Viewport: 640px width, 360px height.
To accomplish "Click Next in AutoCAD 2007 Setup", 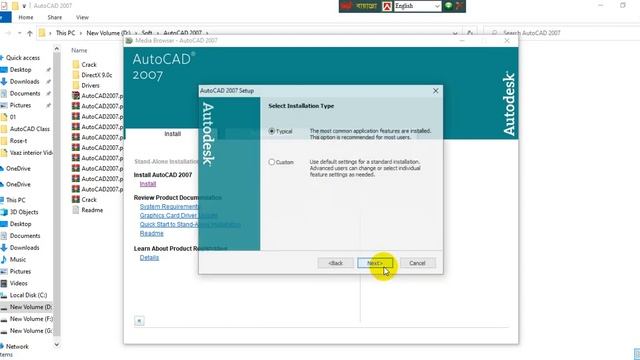I will 375,263.
